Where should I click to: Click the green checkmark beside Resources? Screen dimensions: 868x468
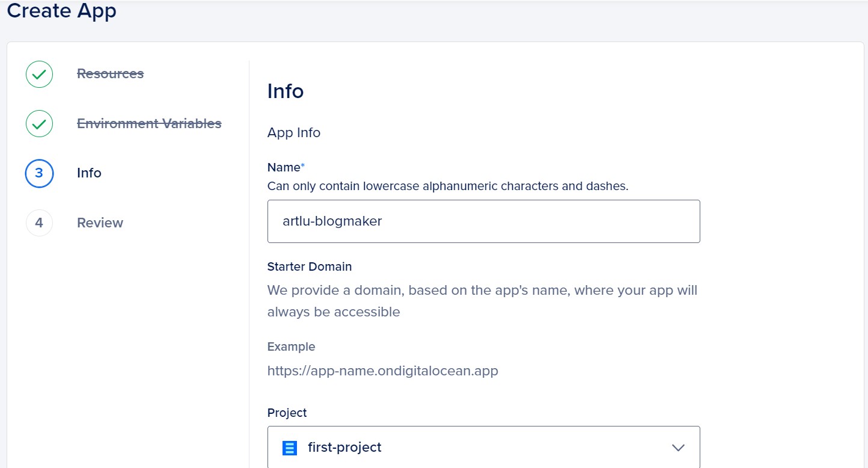pos(38,74)
